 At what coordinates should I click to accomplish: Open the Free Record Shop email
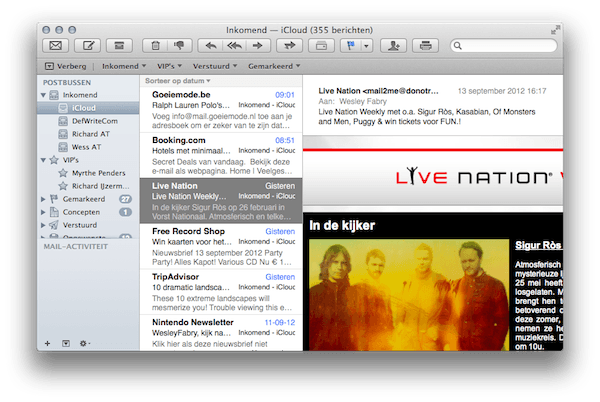click(x=221, y=246)
